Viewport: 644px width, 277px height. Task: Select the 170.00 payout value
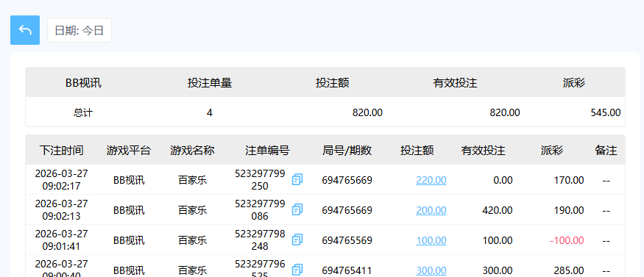point(569,180)
